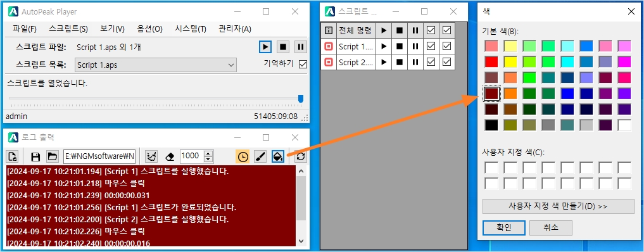This screenshot has width=644, height=252.
Task: Click the new log file icon
Action: [x=13, y=156]
